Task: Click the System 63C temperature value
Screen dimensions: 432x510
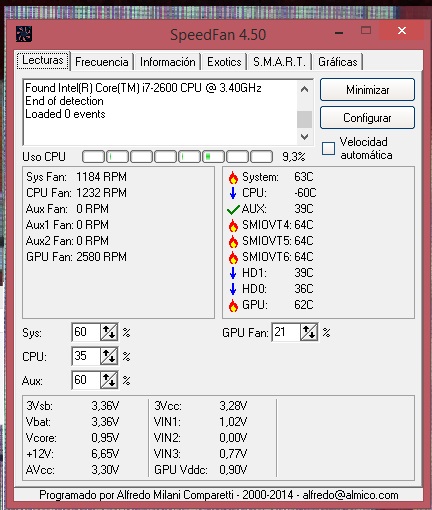Action: [304, 177]
